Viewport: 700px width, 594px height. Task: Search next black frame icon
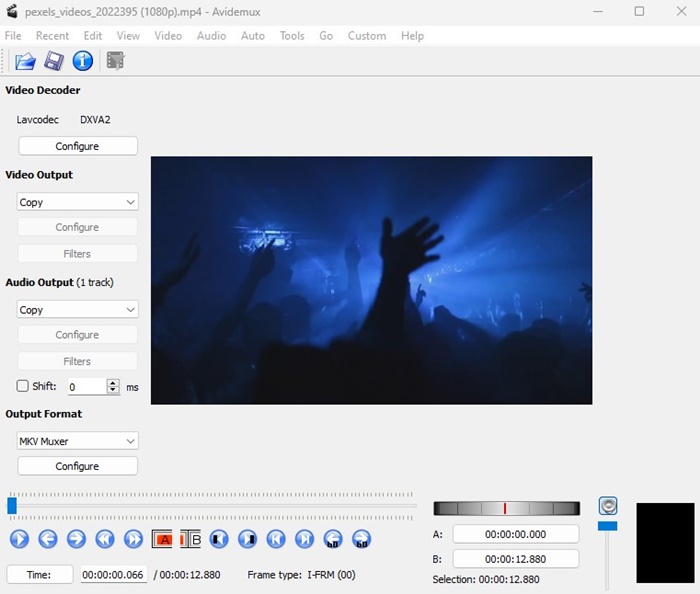coord(248,539)
